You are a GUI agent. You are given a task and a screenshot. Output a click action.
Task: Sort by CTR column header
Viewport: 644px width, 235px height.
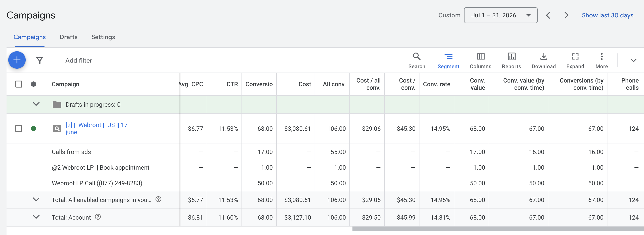(232, 84)
